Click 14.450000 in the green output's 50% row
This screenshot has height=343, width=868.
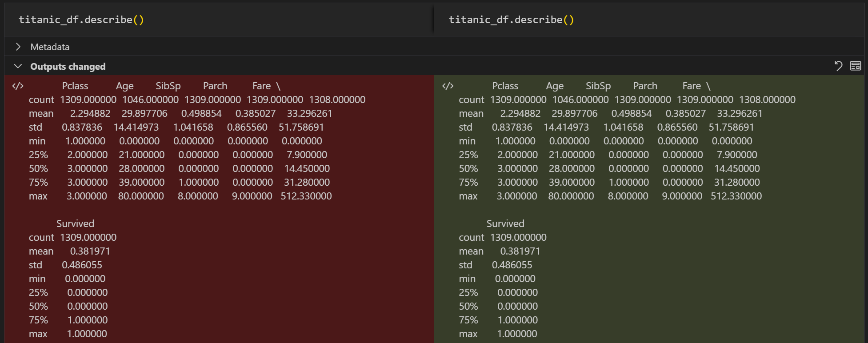737,168
